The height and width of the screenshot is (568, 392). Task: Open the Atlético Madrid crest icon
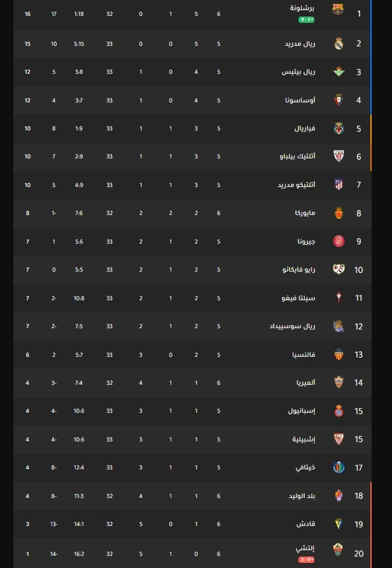[339, 184]
